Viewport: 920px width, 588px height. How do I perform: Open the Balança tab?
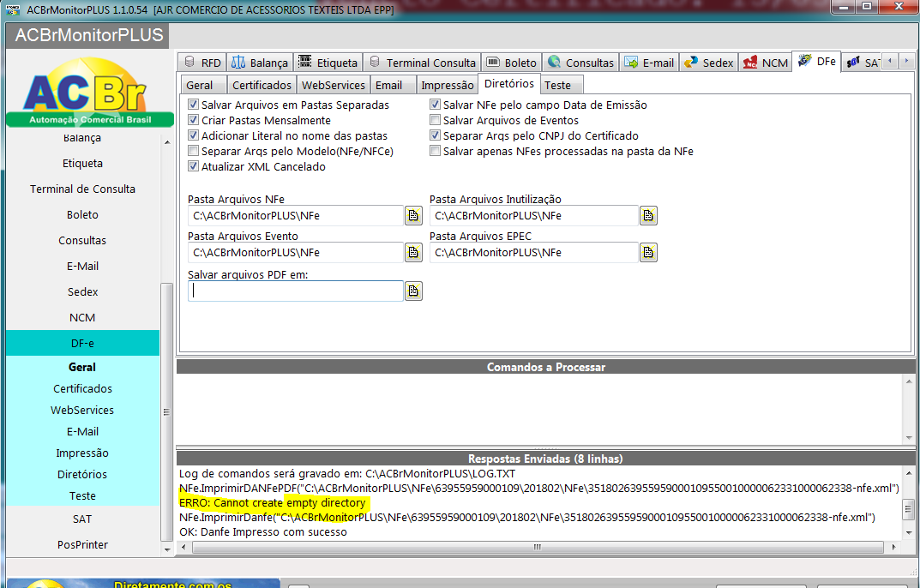pyautogui.click(x=260, y=63)
